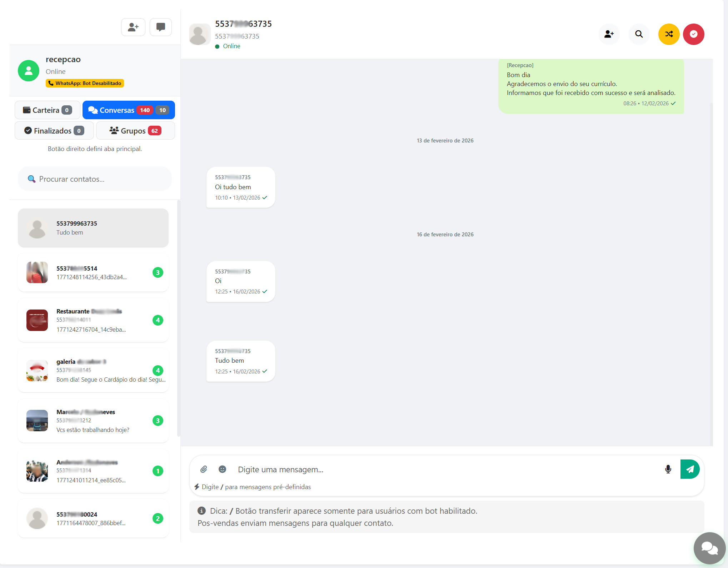Select the Restaurante conversation in the list
728x568 pixels.
[93, 320]
